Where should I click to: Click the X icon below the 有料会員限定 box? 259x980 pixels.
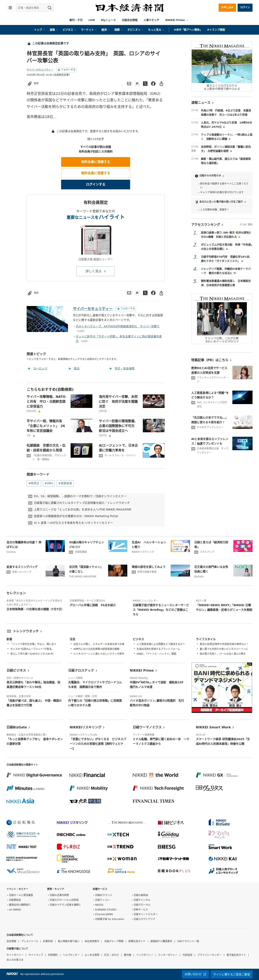[x=145, y=293]
